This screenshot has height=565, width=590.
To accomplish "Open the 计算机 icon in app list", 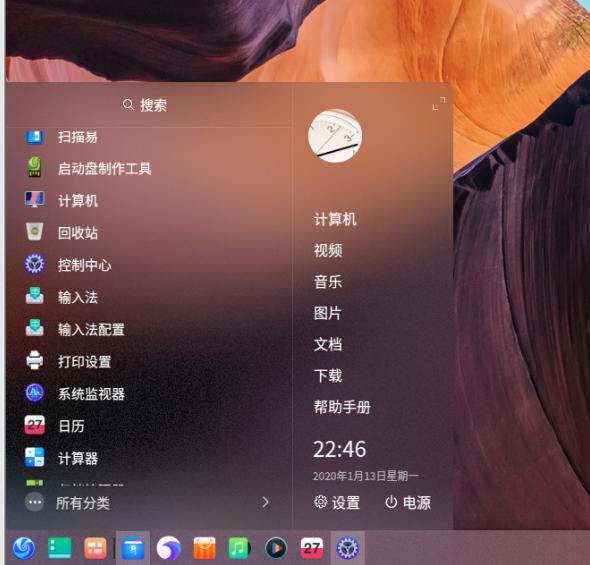I will [35, 199].
